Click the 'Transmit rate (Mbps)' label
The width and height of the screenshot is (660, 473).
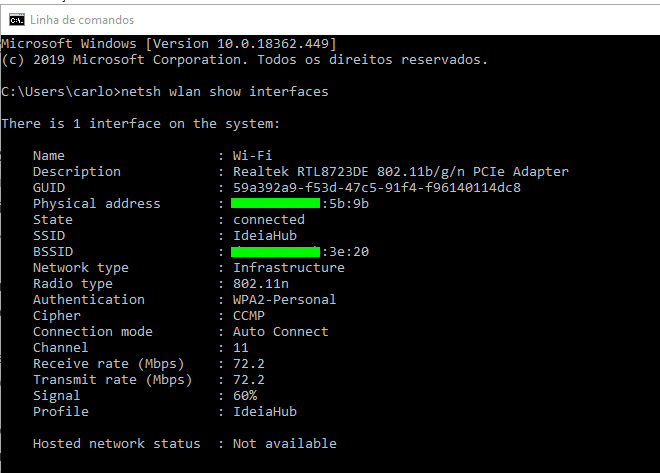point(113,380)
